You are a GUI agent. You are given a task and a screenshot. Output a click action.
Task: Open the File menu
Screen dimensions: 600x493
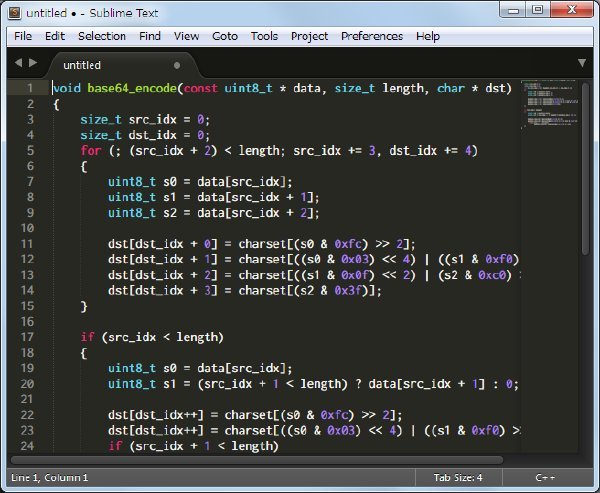23,36
